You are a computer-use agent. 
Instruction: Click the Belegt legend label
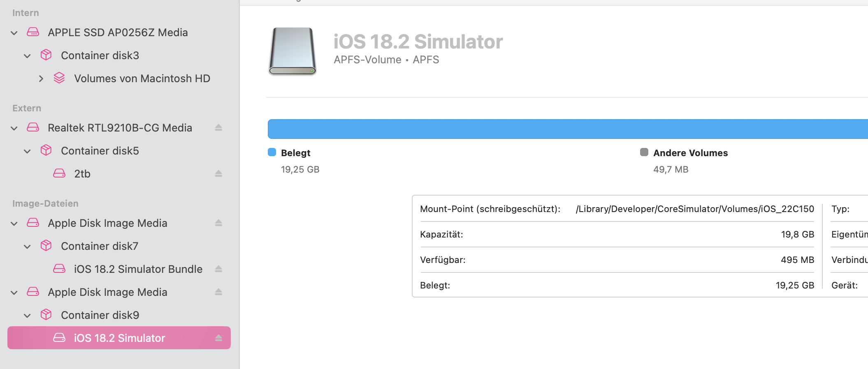pyautogui.click(x=296, y=153)
